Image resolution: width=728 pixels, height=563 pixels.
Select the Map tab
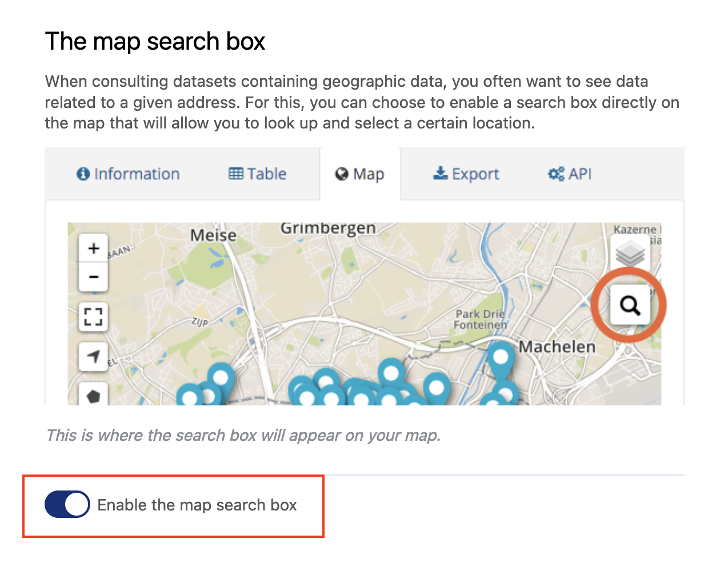click(x=360, y=174)
